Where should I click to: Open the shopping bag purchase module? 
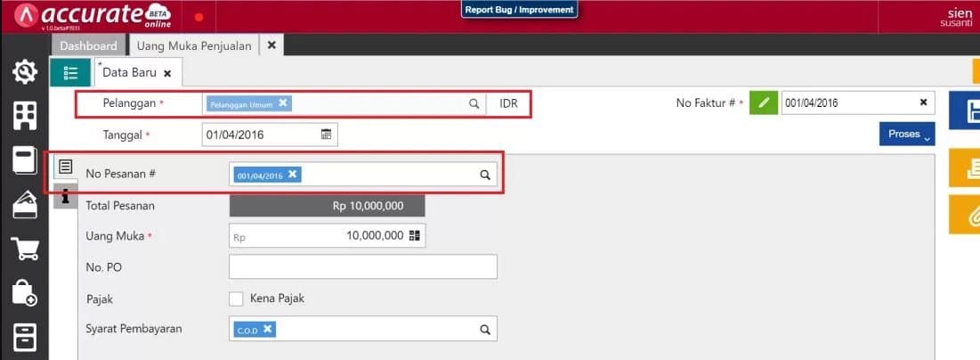click(x=24, y=293)
